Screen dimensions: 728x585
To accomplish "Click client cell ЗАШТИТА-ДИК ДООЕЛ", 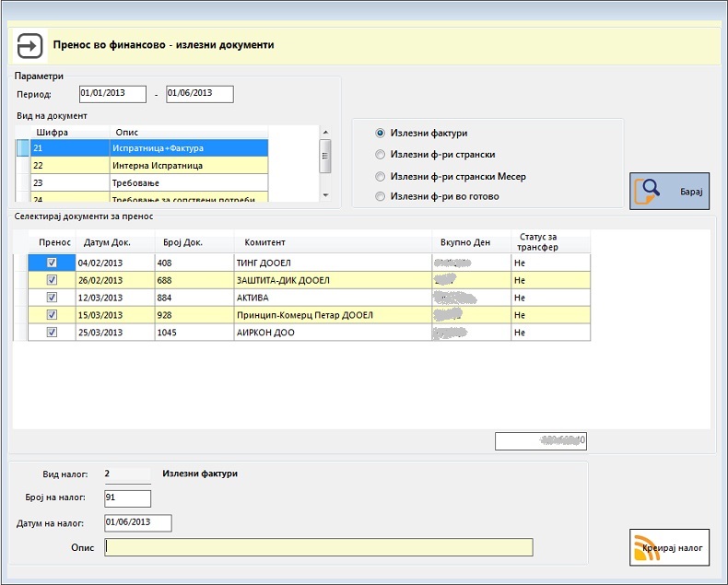I will click(333, 280).
